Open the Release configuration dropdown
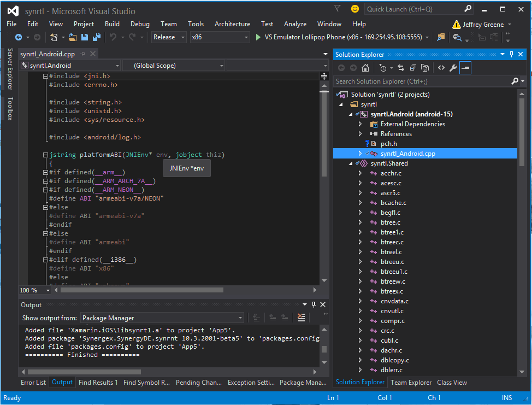Screen dimensions: 532x405 (x=168, y=37)
